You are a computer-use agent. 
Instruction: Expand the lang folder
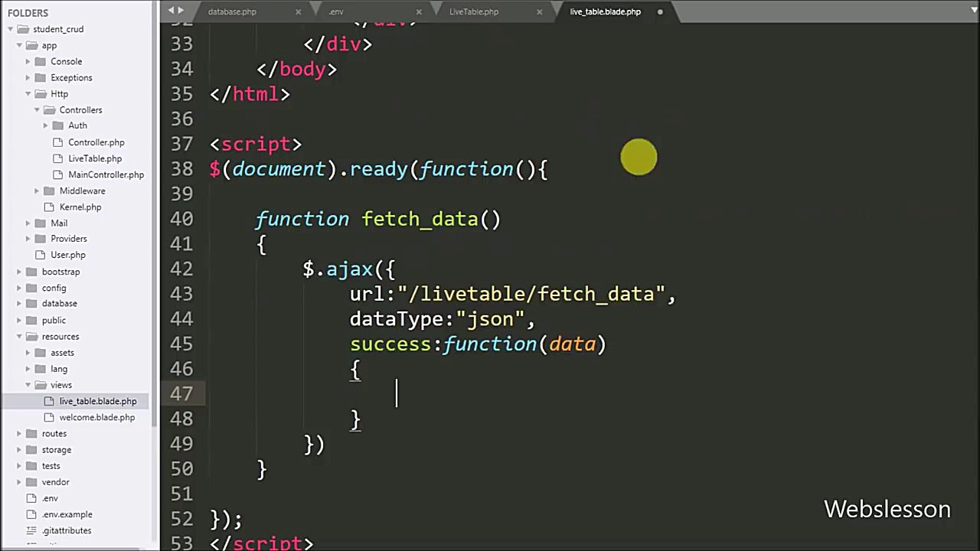[x=28, y=369]
